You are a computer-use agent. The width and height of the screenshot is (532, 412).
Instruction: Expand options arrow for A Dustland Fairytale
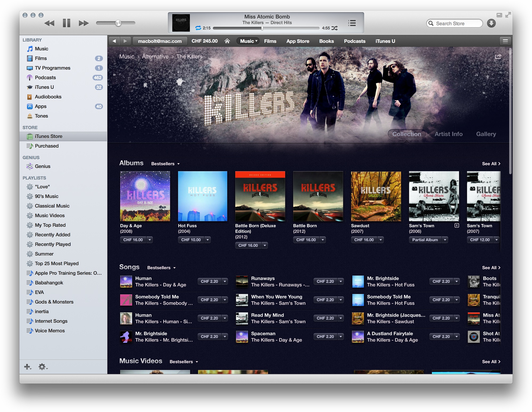click(456, 337)
